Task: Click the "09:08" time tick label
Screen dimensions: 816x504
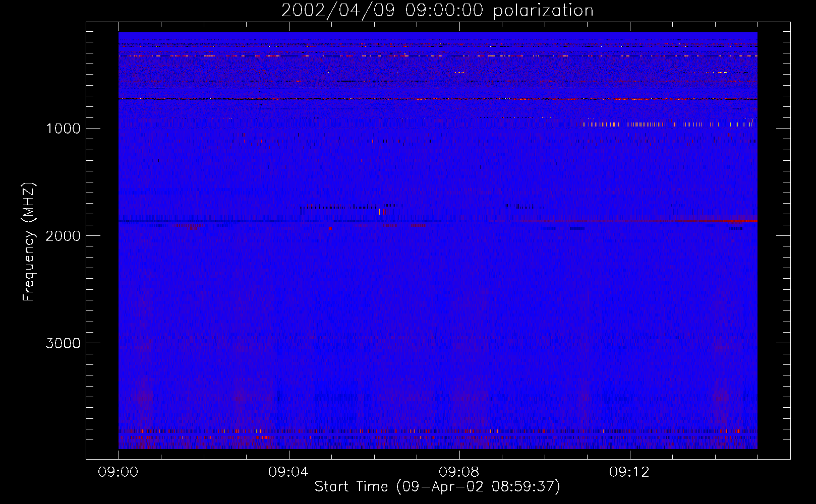Action: click(459, 472)
